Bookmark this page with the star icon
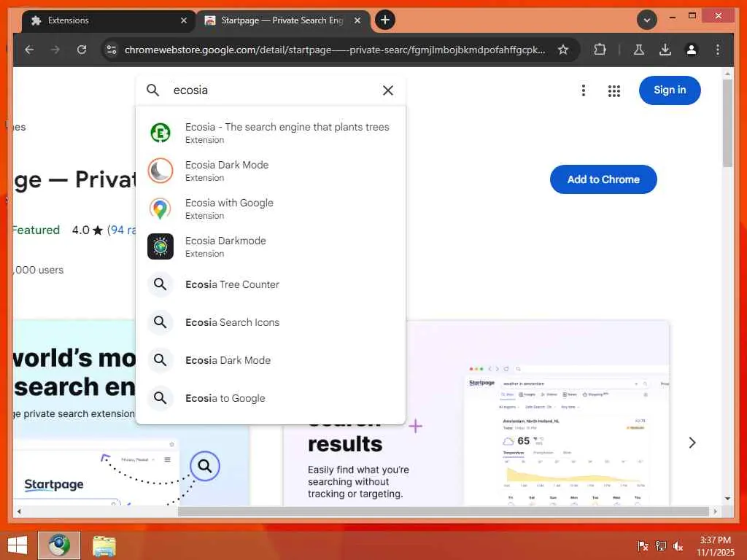 (x=563, y=50)
